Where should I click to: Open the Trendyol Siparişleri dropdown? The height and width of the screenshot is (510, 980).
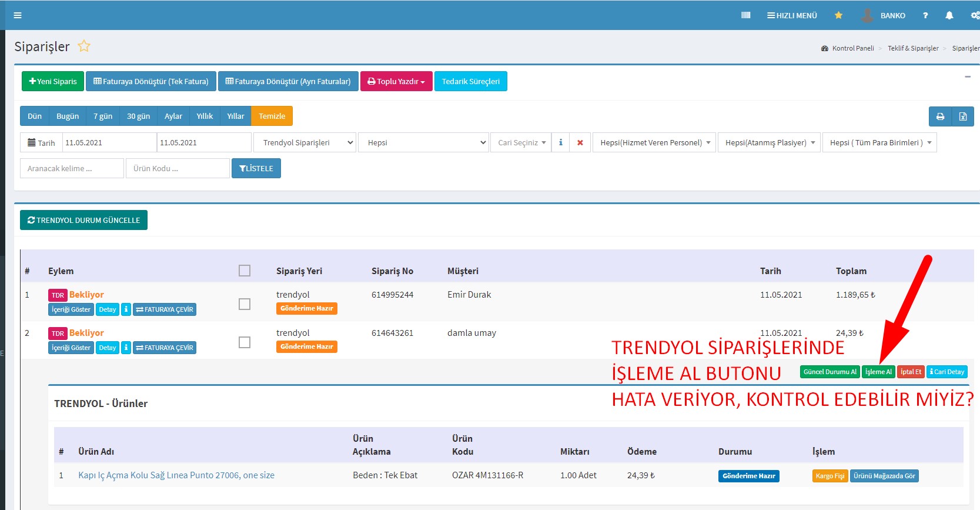[x=305, y=142]
